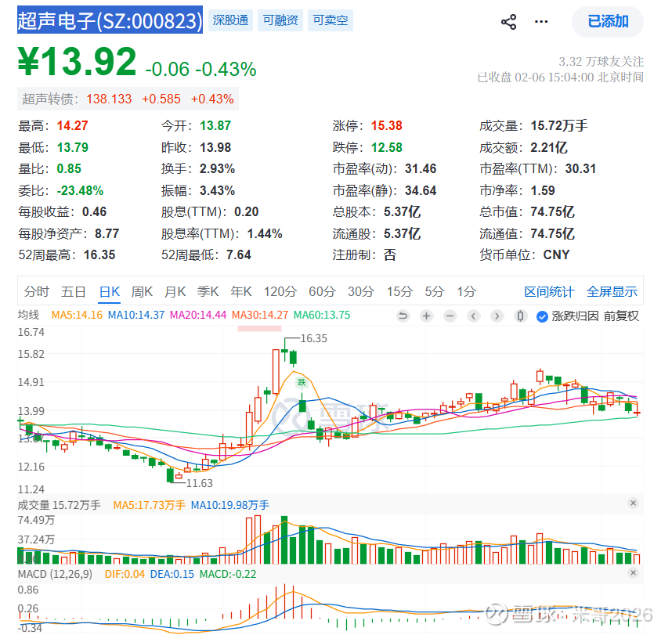Open the three-dot more options menu
Viewport: 672px width, 635px height.
coord(541,21)
